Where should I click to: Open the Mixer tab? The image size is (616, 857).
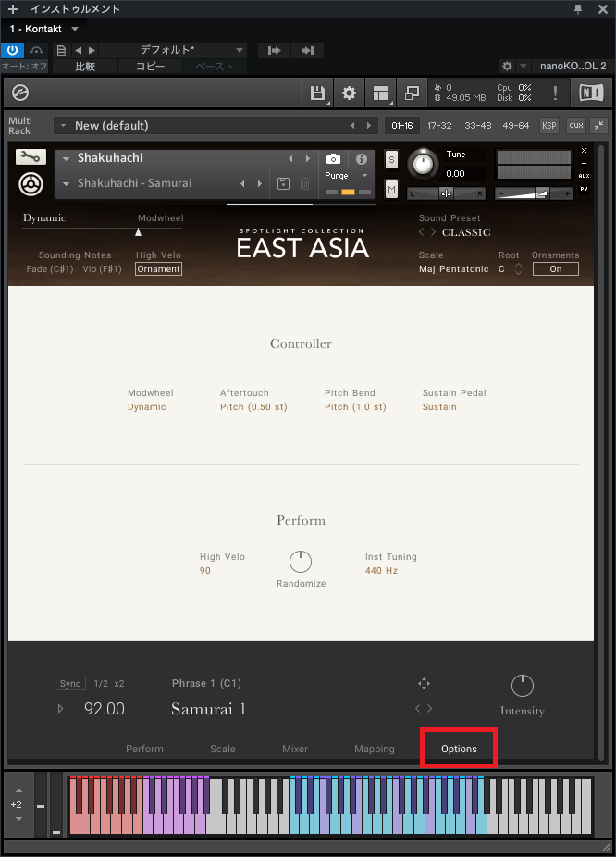click(295, 749)
